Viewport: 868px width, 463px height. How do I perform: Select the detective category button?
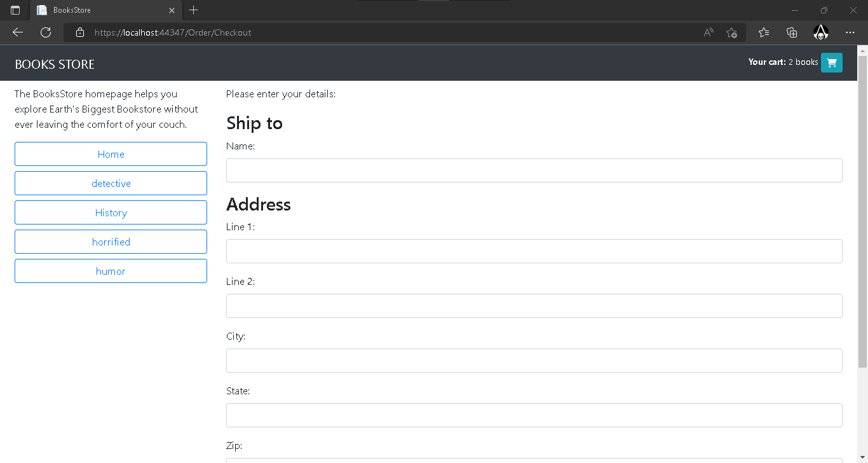tap(111, 183)
